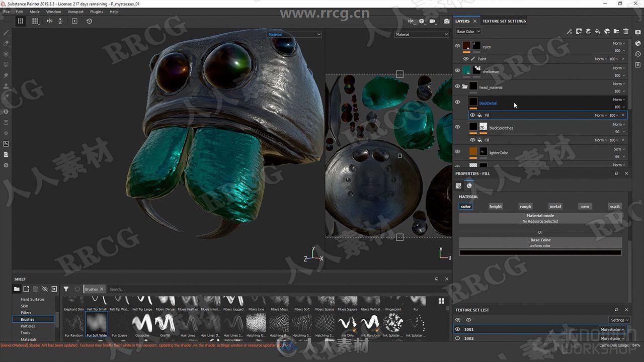
Task: Open blackSplotches opacity 90 dropdown
Action: click(x=620, y=132)
